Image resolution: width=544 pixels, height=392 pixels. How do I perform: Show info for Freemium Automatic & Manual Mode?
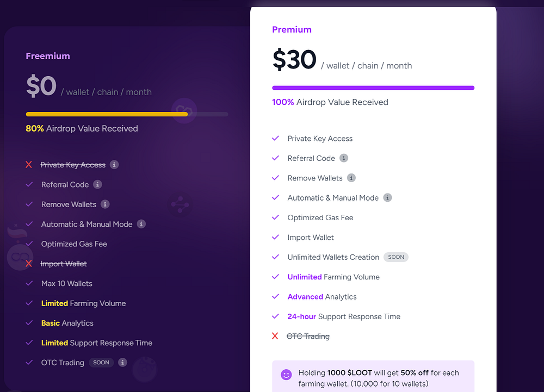point(141,224)
